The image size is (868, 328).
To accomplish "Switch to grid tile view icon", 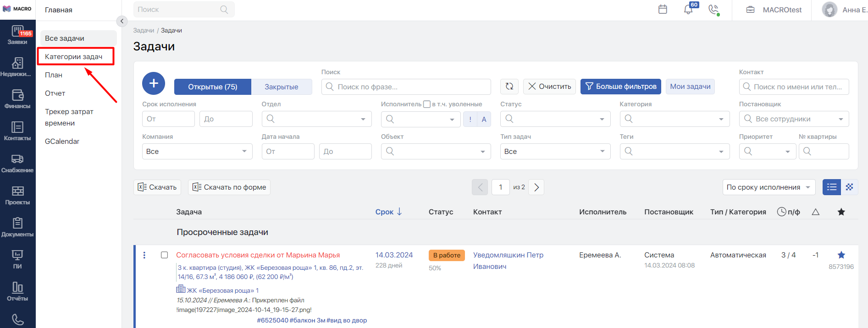I will [x=849, y=187].
